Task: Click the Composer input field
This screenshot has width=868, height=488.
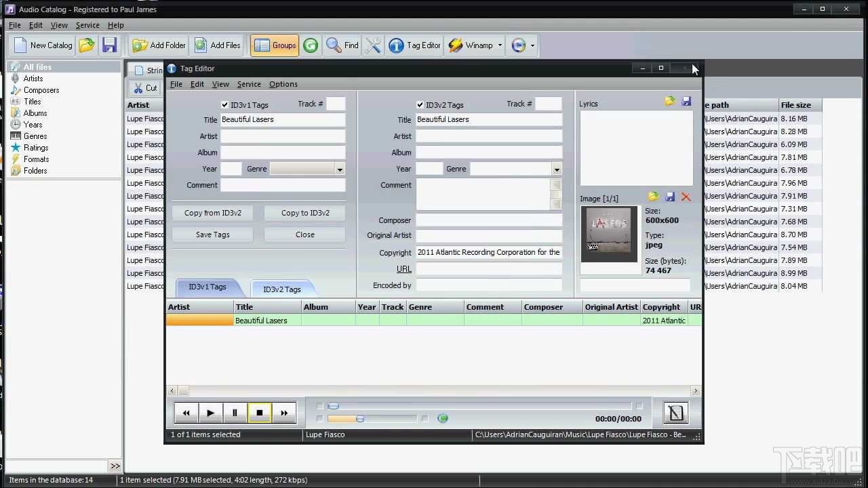Action: tap(489, 220)
